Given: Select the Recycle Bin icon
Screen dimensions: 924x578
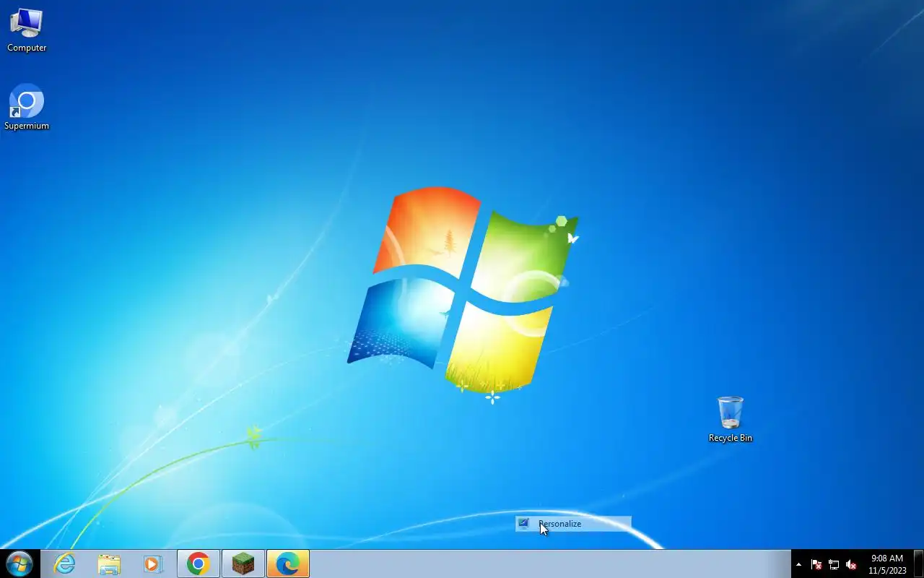Looking at the screenshot, I should tap(730, 419).
